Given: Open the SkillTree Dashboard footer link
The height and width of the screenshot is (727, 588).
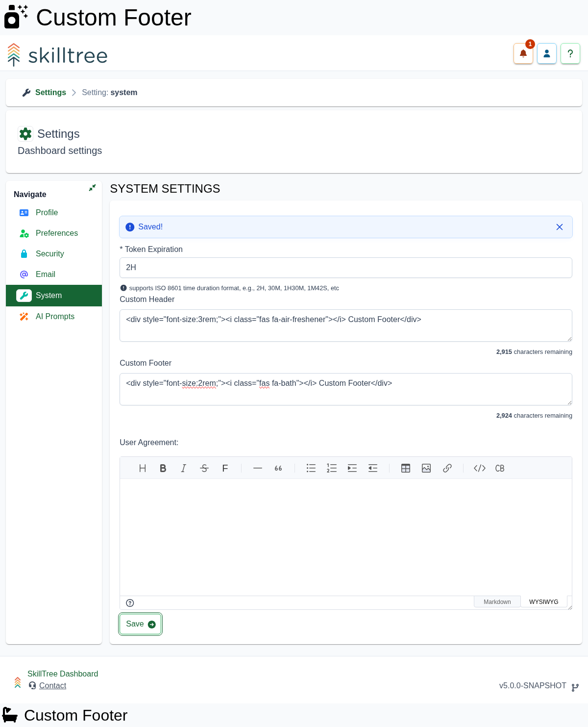Looking at the screenshot, I should tap(63, 674).
